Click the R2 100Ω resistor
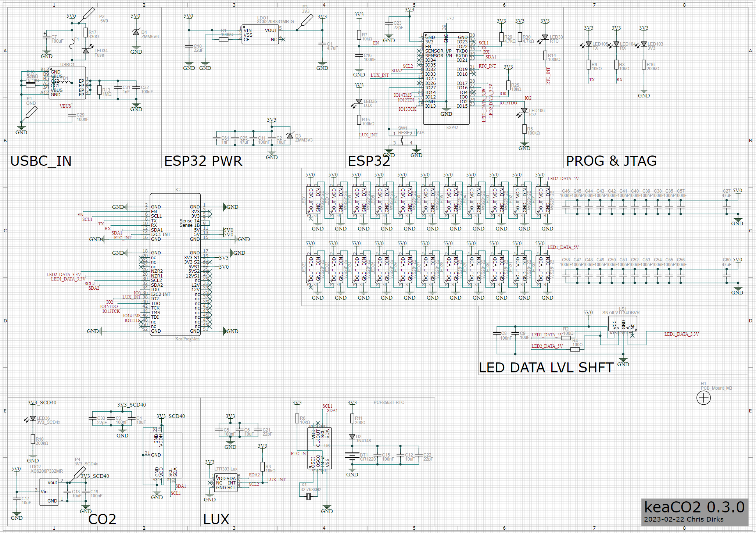Screen dimensions: 756x533 (566, 338)
